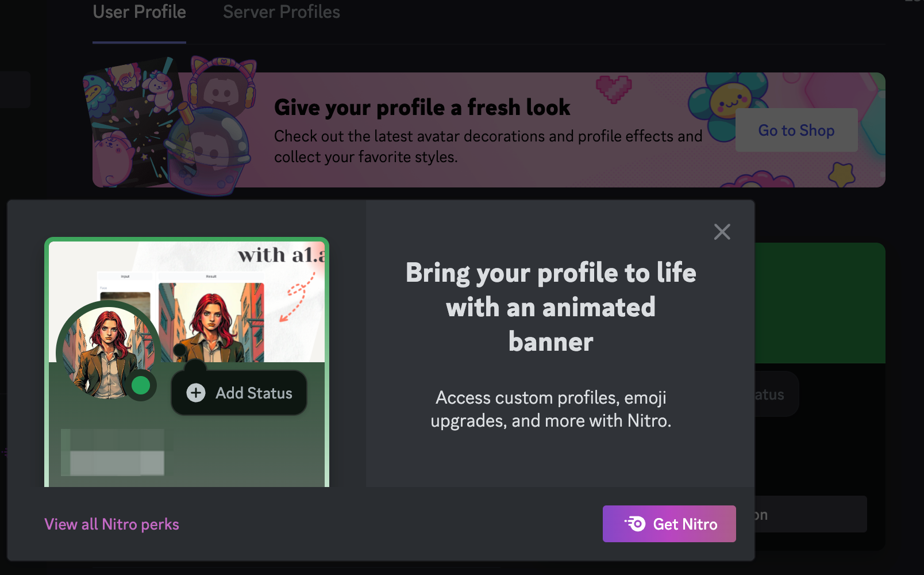Click the profile avatar in preview card

point(108,352)
